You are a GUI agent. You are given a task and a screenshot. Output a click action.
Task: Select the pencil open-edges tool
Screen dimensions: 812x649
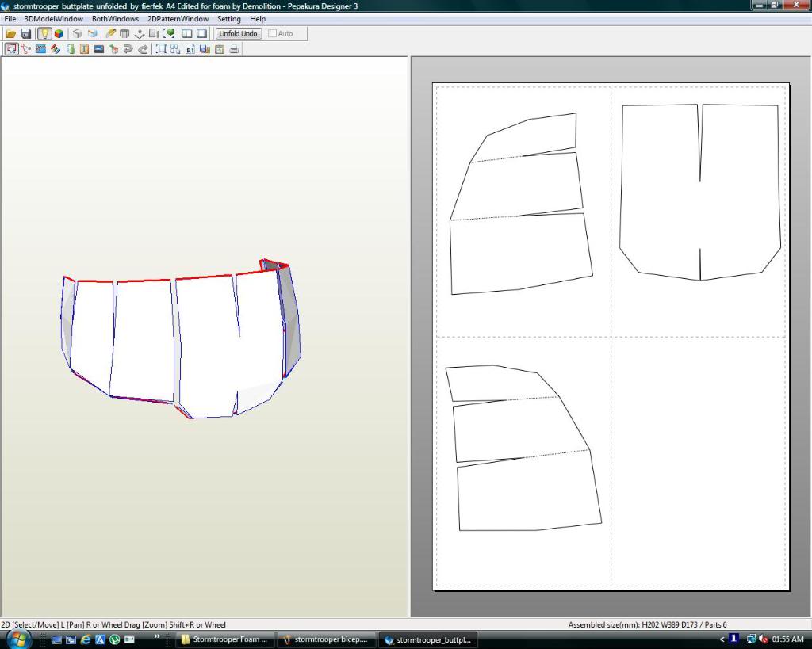pyautogui.click(x=110, y=33)
